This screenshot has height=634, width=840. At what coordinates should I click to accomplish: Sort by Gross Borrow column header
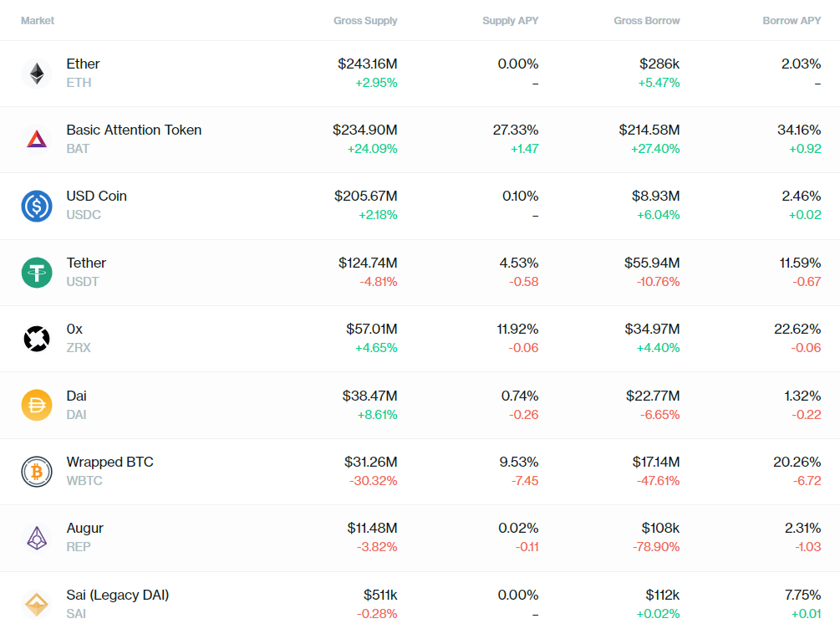click(x=646, y=20)
